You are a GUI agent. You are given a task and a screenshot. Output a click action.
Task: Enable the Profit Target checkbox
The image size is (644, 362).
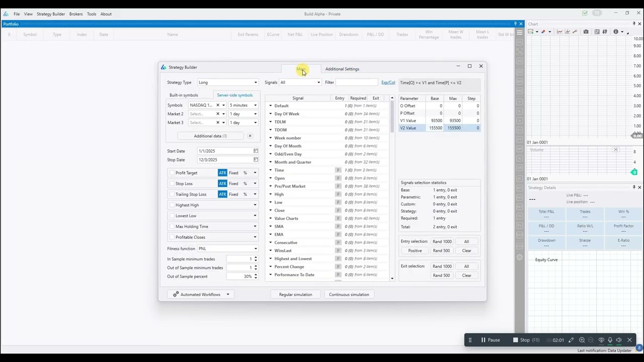click(x=172, y=173)
